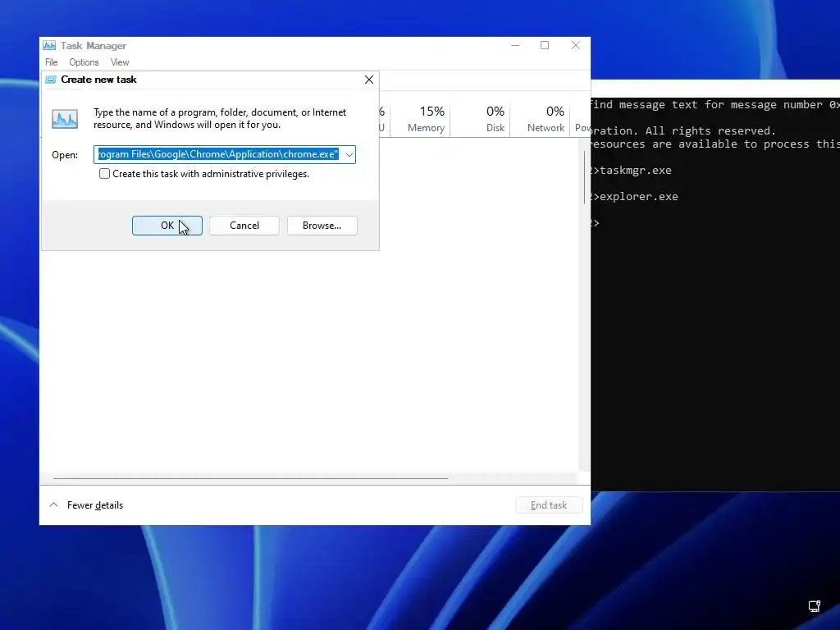Image resolution: width=840 pixels, height=630 pixels.
Task: Click the Create new task dialog icon
Action: click(51, 80)
